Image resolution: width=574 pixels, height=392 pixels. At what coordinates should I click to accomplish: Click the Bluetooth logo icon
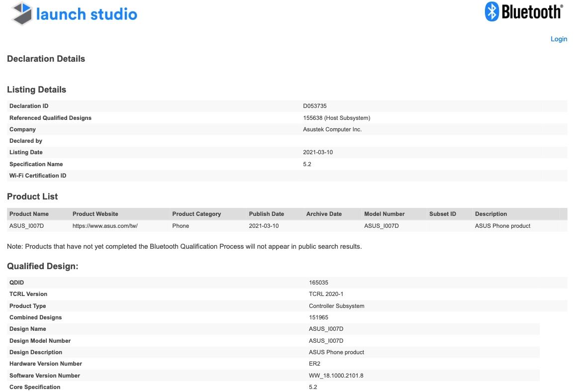[491, 11]
